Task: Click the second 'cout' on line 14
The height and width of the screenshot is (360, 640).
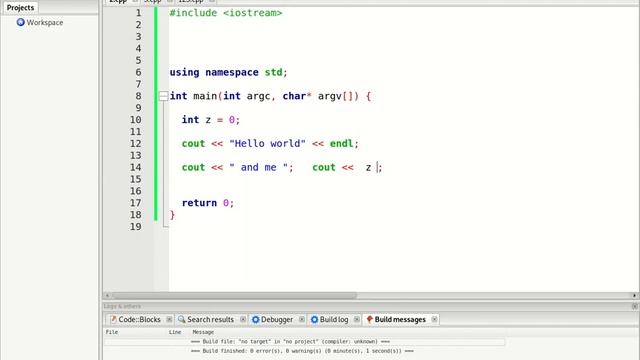Action: (x=324, y=167)
